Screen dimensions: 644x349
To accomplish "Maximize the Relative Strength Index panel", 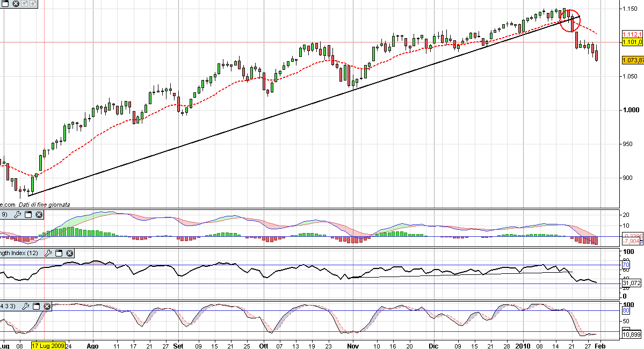I will click(x=58, y=253).
